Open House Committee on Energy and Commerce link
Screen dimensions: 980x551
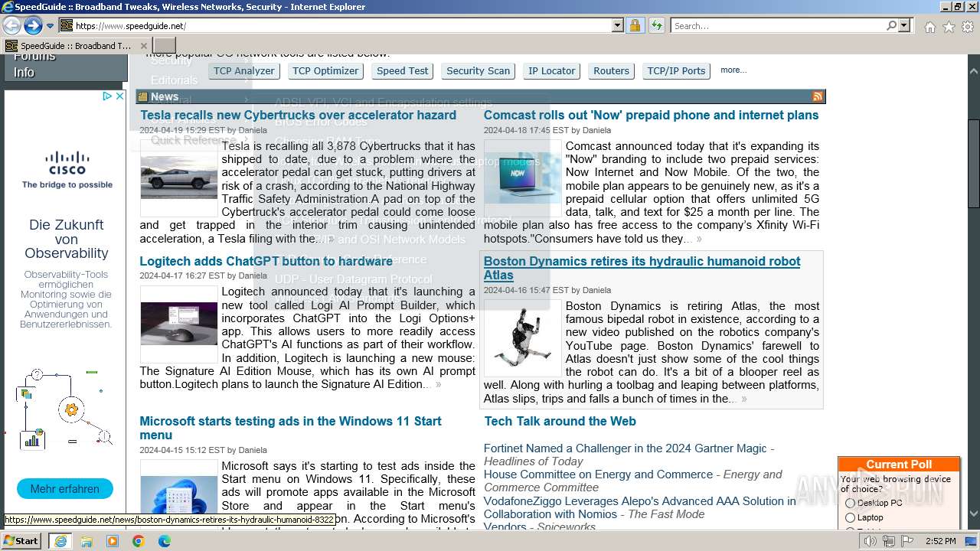pyautogui.click(x=598, y=474)
